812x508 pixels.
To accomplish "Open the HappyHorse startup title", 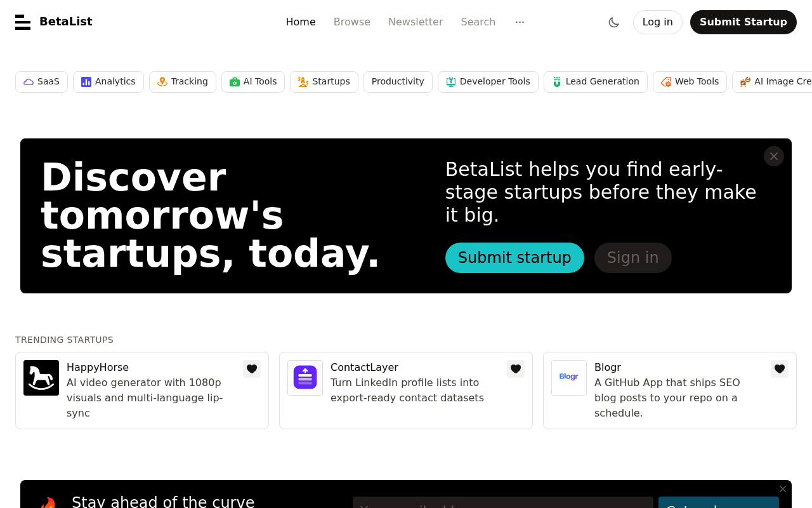I will coord(98,368).
